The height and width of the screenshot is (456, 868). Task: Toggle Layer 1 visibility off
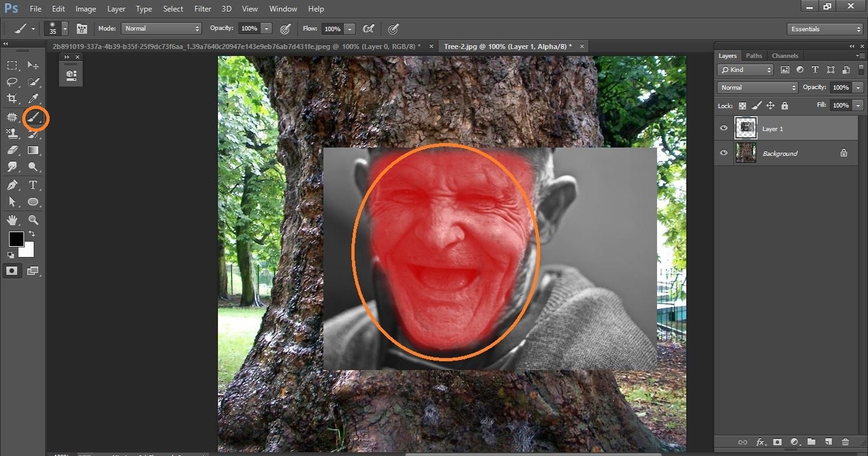[x=723, y=128]
